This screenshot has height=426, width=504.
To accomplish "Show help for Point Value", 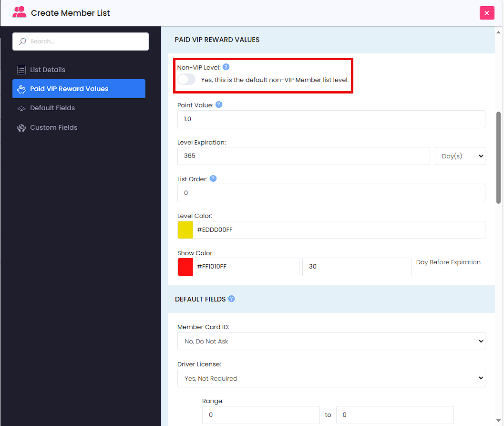I will click(x=219, y=104).
